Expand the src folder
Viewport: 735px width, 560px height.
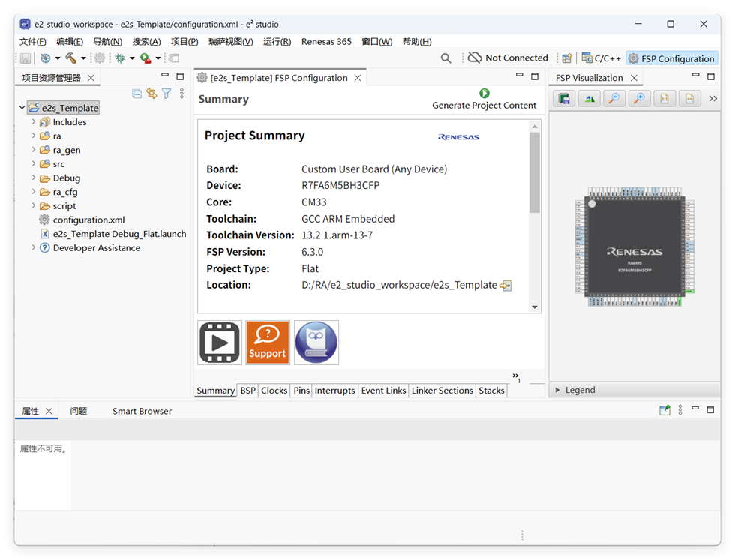(x=33, y=163)
